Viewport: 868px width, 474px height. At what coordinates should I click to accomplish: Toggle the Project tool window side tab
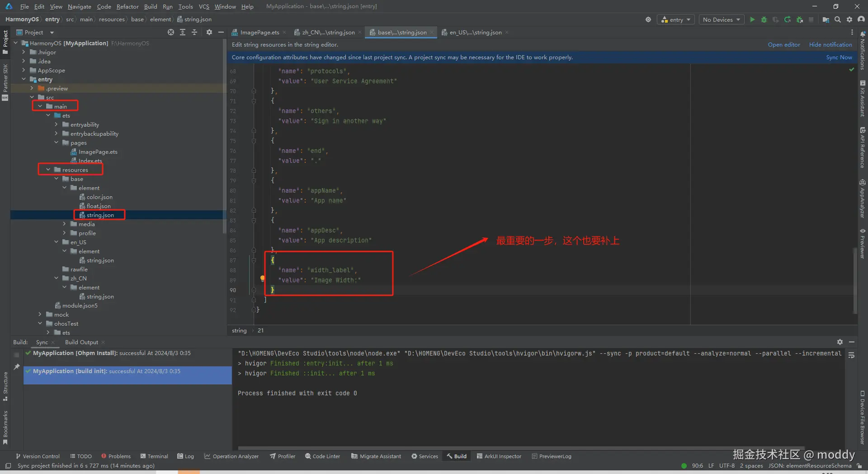5,42
